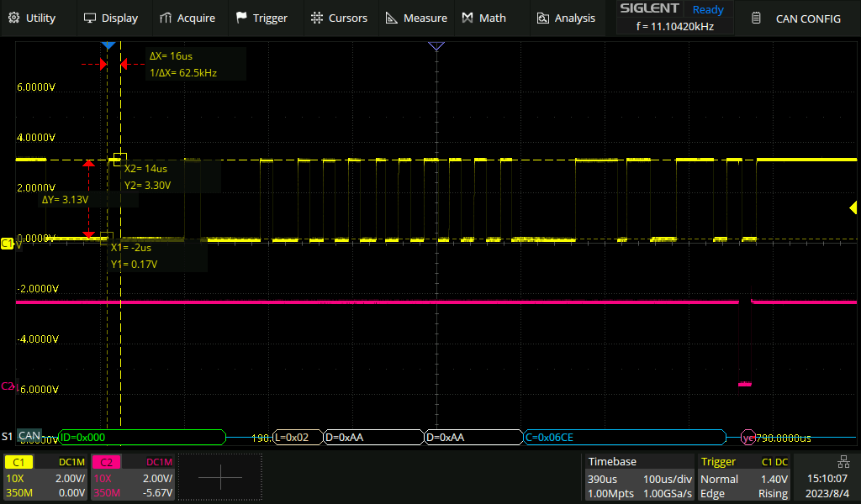Click the 1.40V trigger level value

[774, 479]
